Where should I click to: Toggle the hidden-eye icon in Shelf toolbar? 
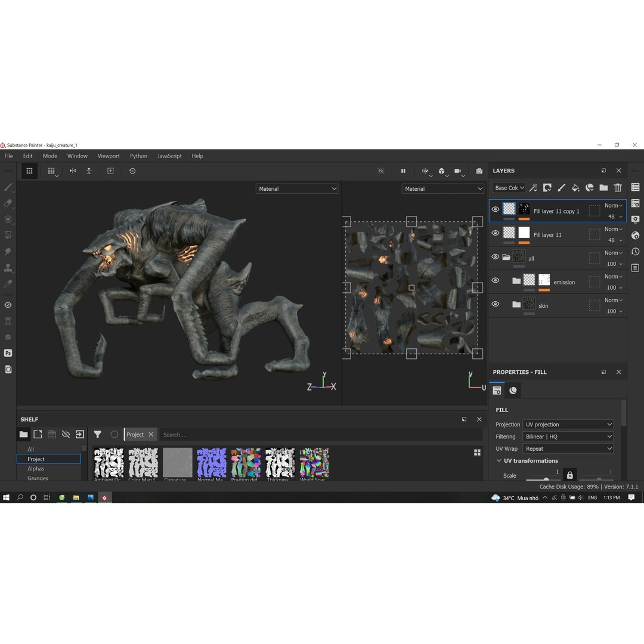[x=66, y=434]
